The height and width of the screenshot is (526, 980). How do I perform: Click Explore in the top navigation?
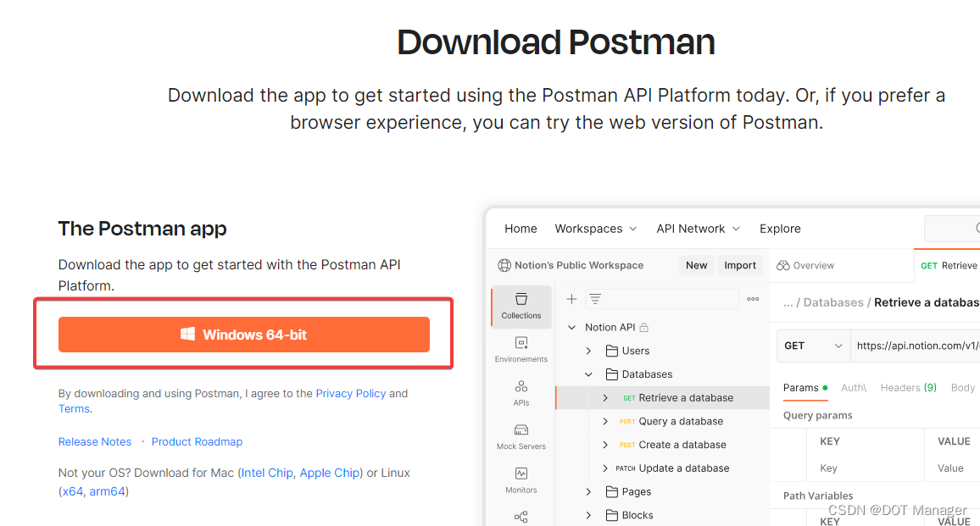[x=780, y=229]
